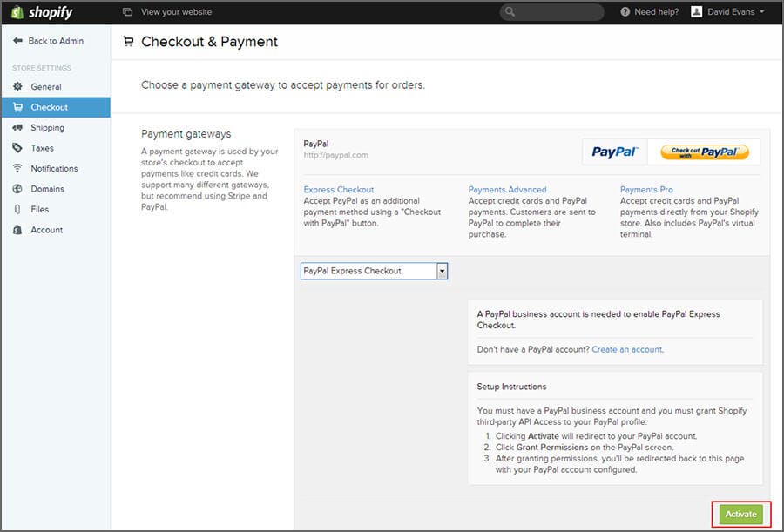
Task: Click the Shopify logo in header
Action: (x=41, y=12)
